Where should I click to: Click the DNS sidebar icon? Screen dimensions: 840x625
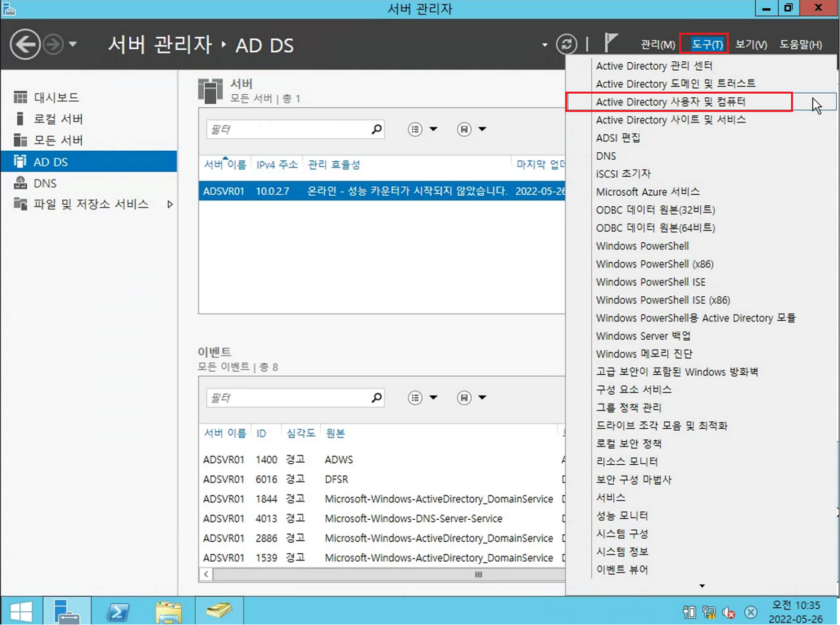click(x=20, y=183)
